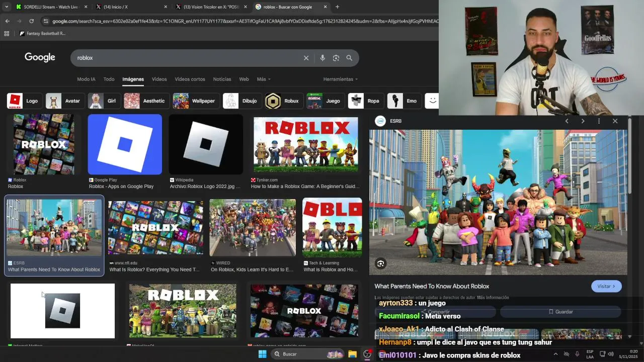Select the Todo results tab
644x362 pixels.
tap(109, 79)
